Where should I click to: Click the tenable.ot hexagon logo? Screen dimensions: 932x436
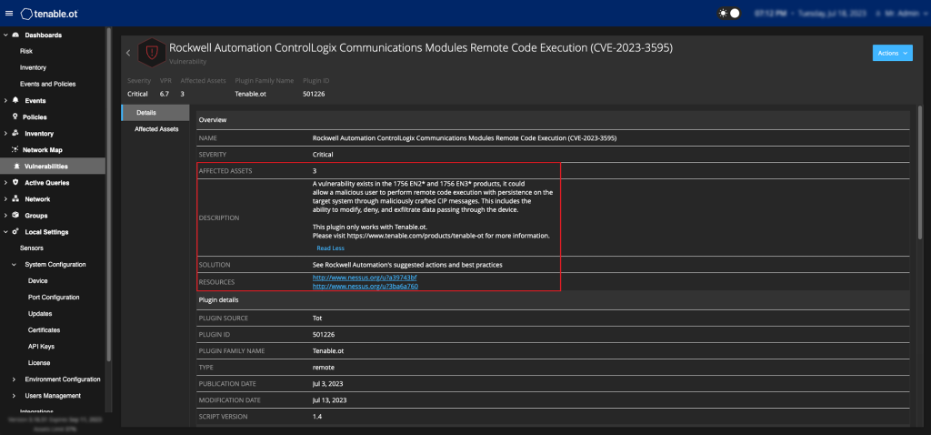[x=27, y=14]
